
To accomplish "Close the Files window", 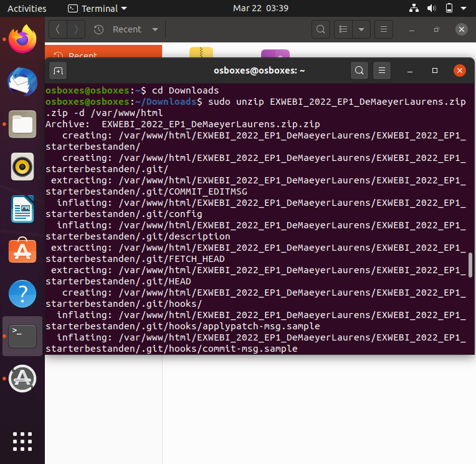I will (x=462, y=29).
